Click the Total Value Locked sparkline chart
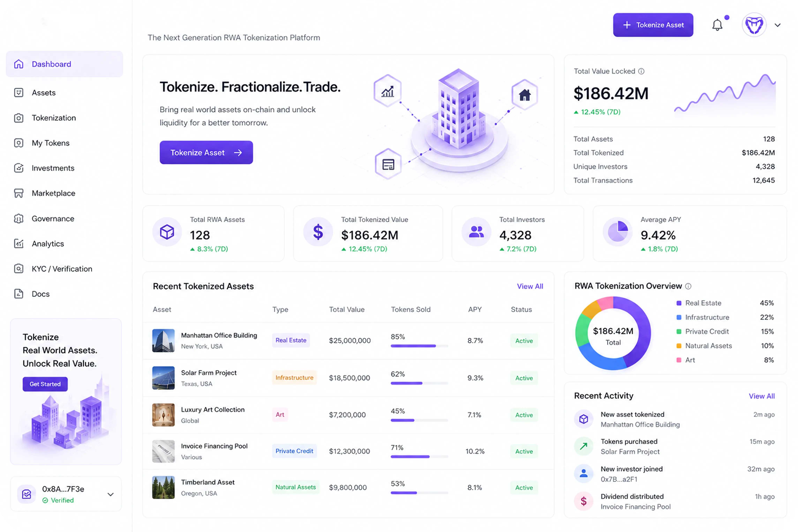The image size is (798, 532). coord(725,95)
